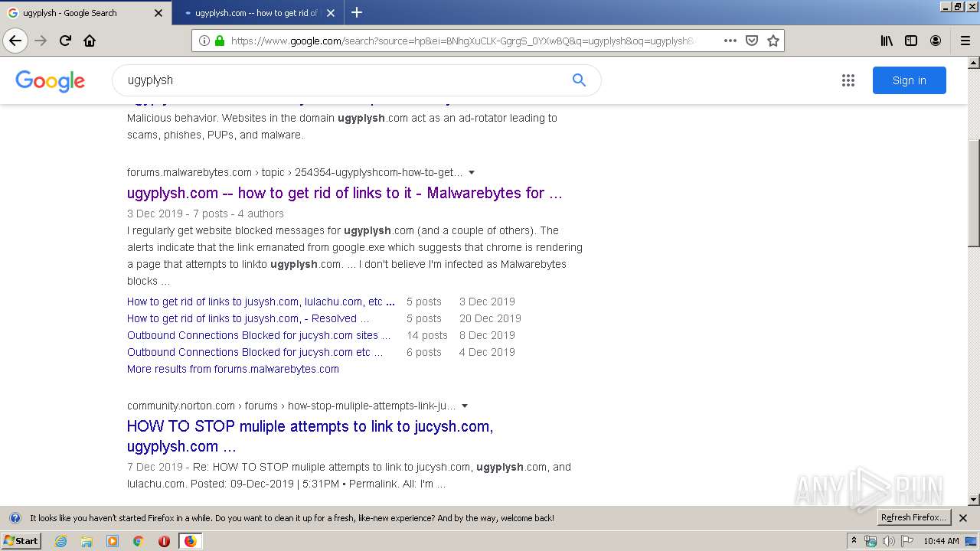Launch Chrome from the taskbar
The height and width of the screenshot is (551, 980).
coord(139,541)
